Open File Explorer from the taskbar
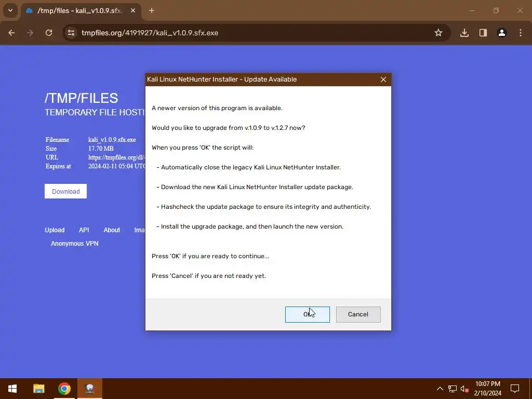 tap(38, 389)
